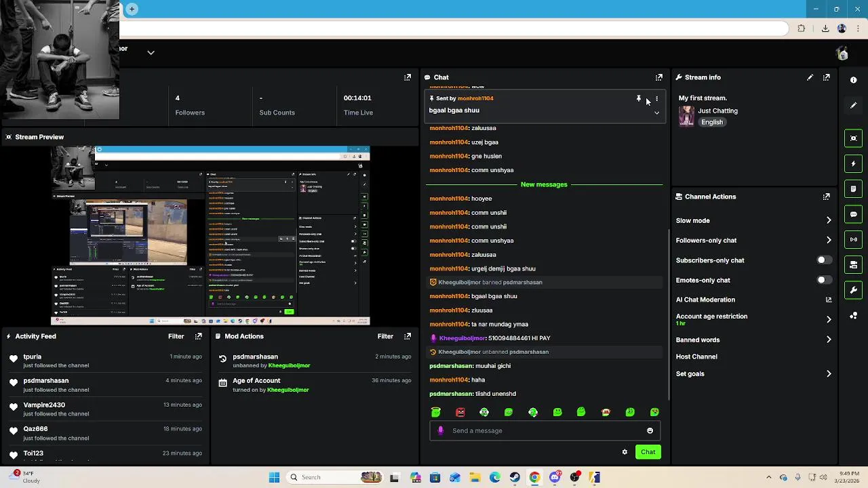
Task: Open browser extensions puzzle icon
Action: (802, 28)
